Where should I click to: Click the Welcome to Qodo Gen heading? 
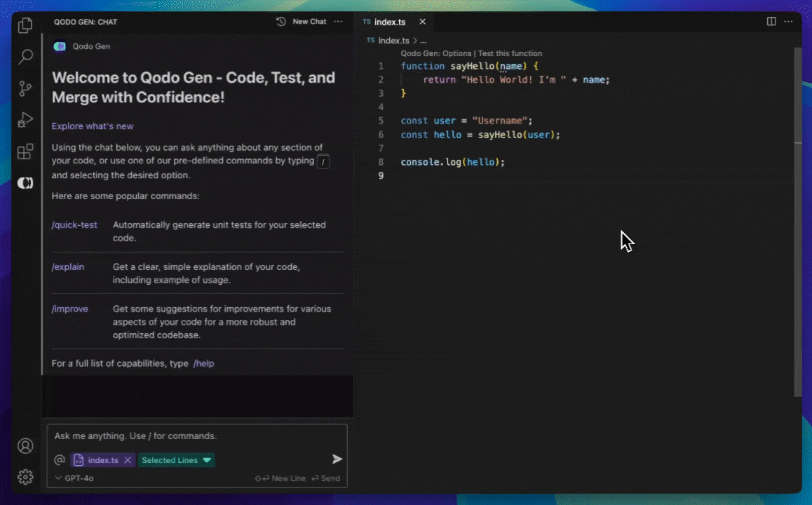193,88
